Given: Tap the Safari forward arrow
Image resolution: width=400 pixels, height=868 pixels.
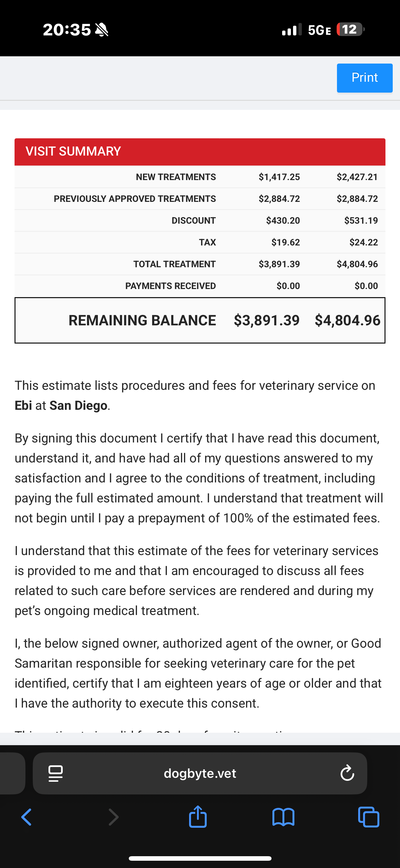Looking at the screenshot, I should [x=113, y=817].
